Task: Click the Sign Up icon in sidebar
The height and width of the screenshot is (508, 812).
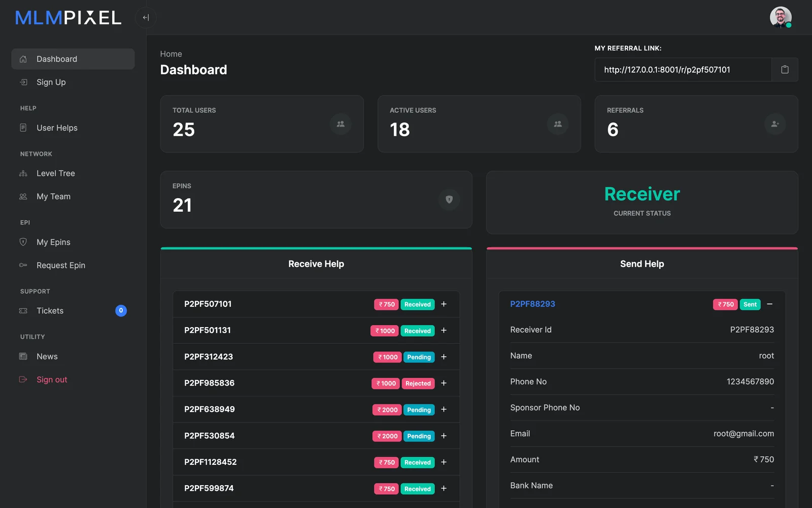Action: tap(23, 82)
